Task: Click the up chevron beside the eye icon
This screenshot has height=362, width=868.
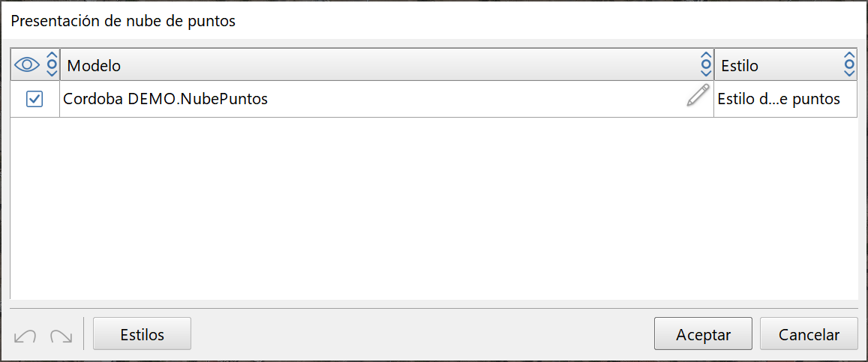Action: point(52,57)
